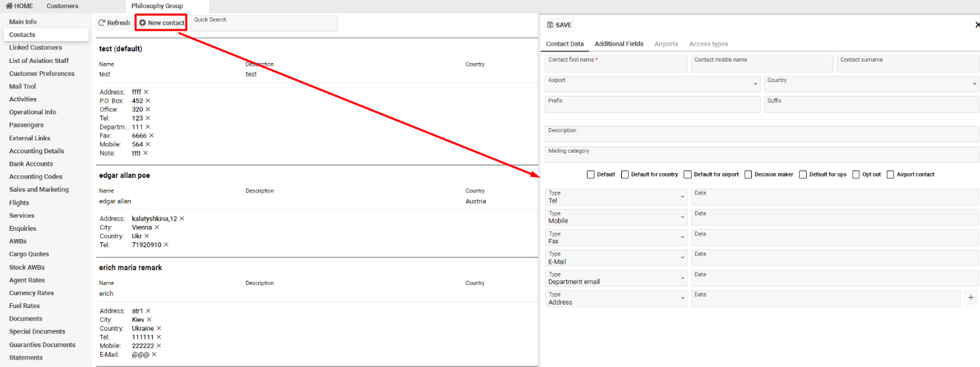Enable Default for ops checkbox
The image size is (980, 367).
[x=803, y=175]
